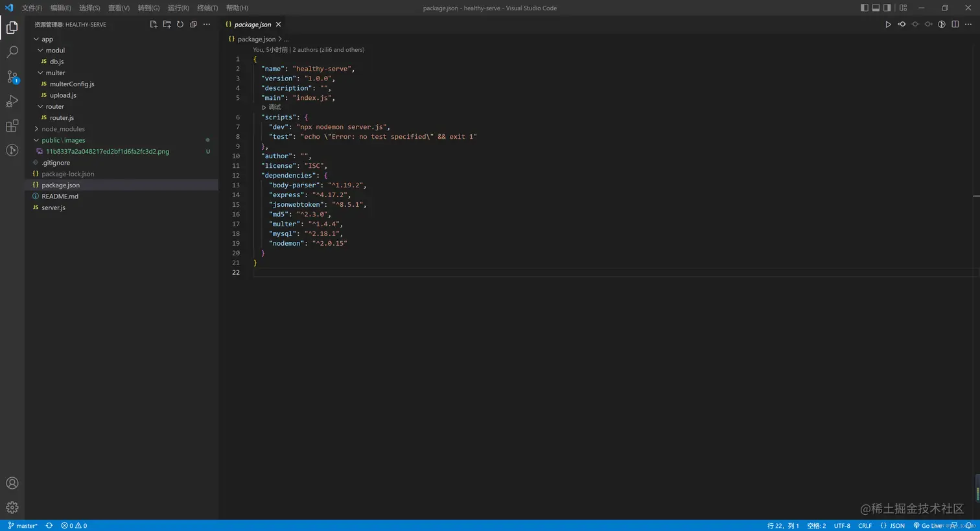Open the 终端(T) menu

pos(207,8)
